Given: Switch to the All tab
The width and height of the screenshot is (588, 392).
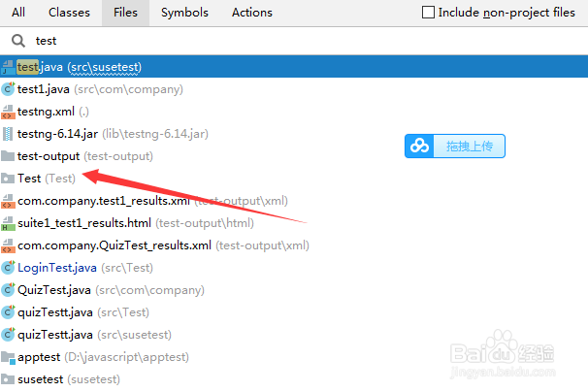Looking at the screenshot, I should pos(18,13).
